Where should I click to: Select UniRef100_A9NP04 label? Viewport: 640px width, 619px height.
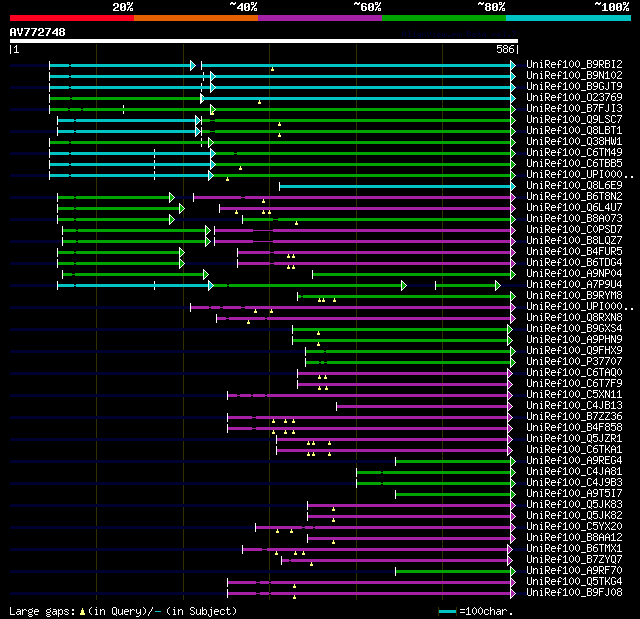574,274
